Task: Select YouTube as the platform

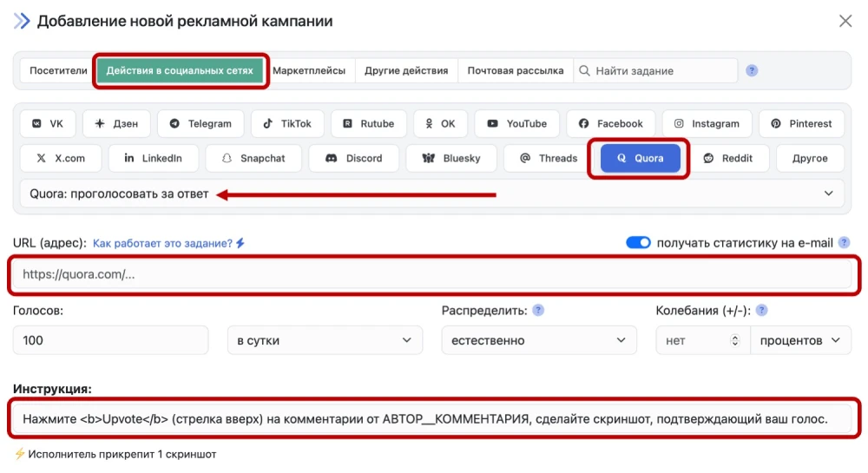Action: coord(517,123)
